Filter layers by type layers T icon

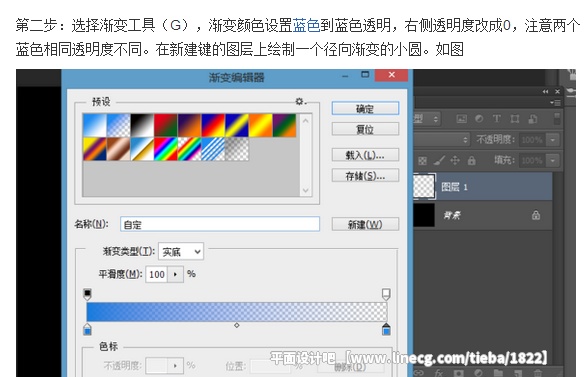point(496,119)
